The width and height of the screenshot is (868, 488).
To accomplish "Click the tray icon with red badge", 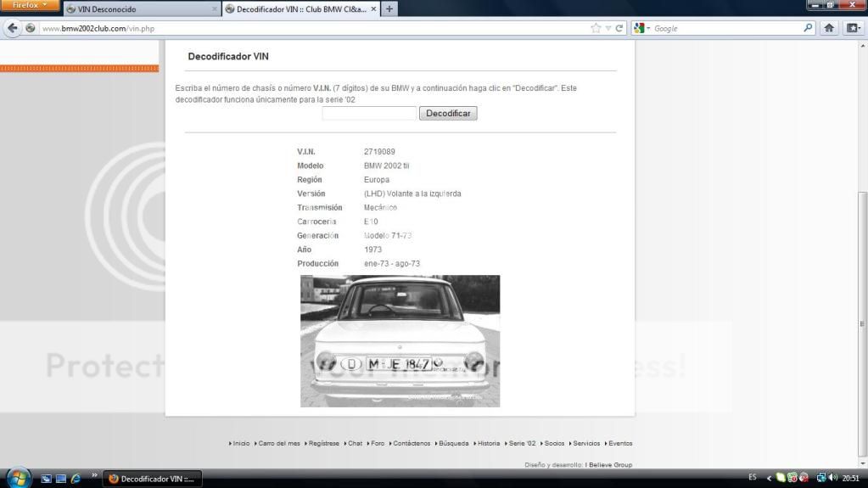I will (792, 478).
